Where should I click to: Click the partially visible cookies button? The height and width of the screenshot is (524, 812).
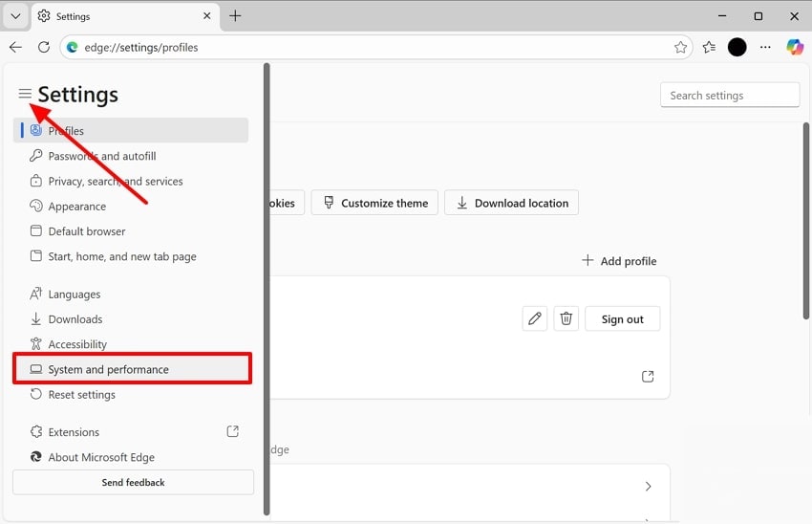pos(288,203)
